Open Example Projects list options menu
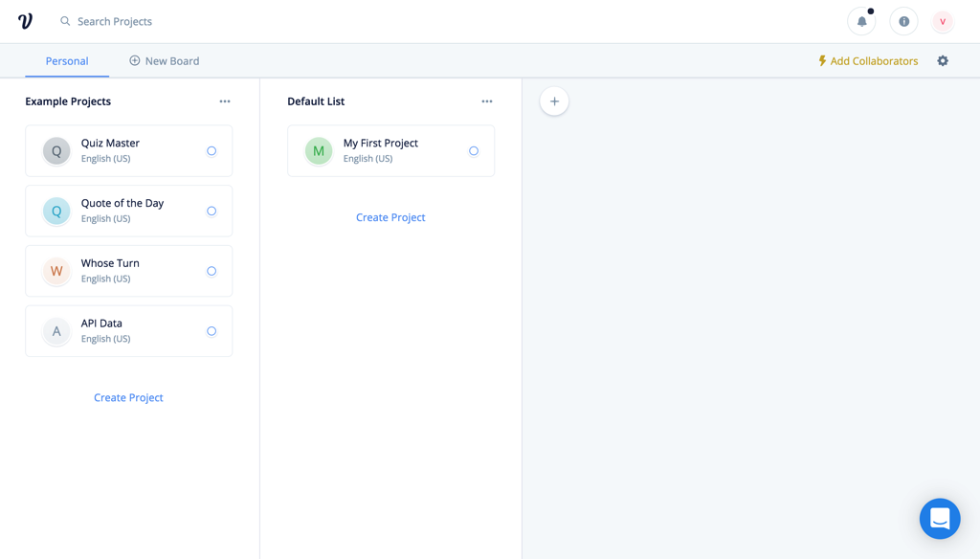This screenshot has height=559, width=980. tap(225, 101)
